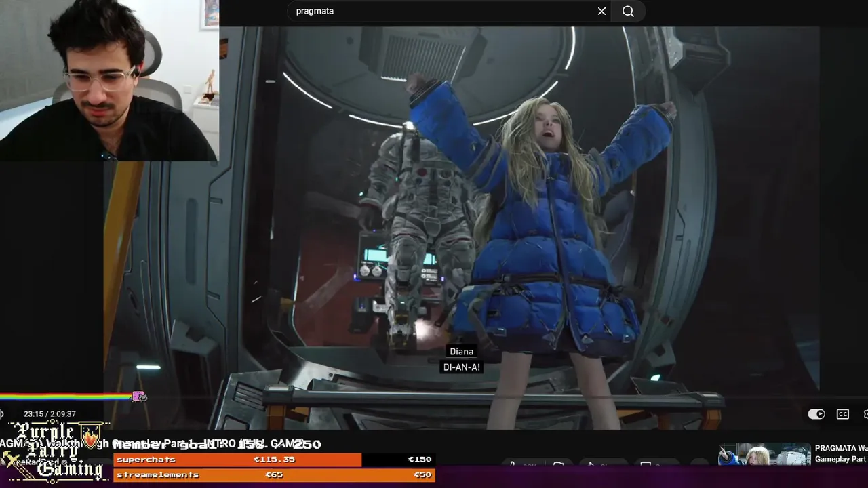The image size is (868, 488).
Task: Click the streamelements €65 progress bar
Action: click(274, 475)
